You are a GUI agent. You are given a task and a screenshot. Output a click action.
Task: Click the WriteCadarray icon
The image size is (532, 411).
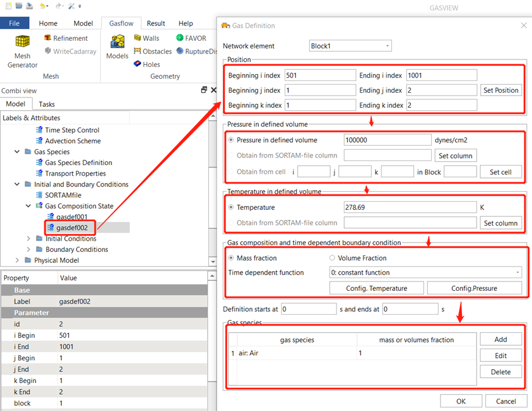[48, 51]
